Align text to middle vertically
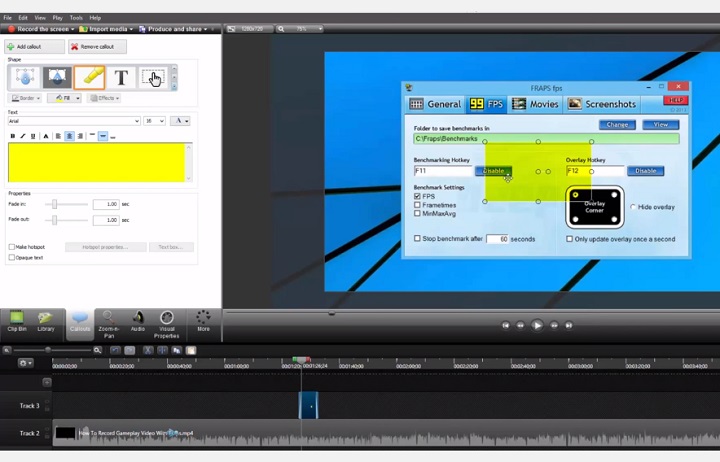This screenshot has height=462, width=720. tap(103, 136)
